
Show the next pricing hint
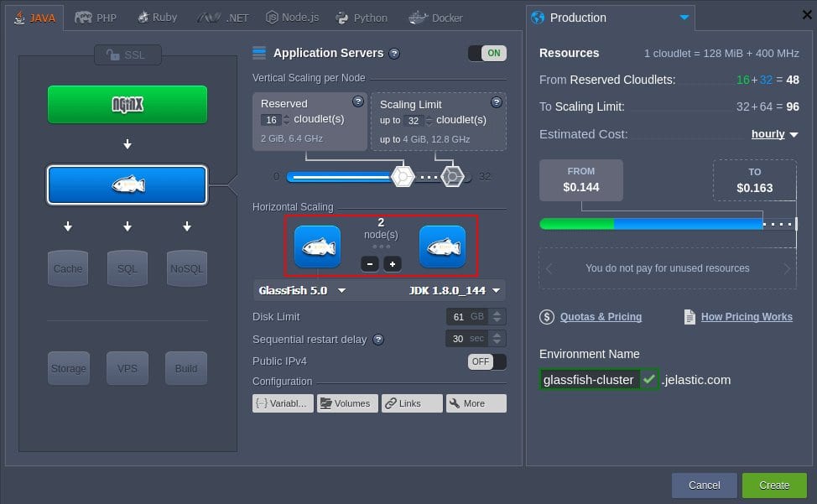click(x=787, y=268)
